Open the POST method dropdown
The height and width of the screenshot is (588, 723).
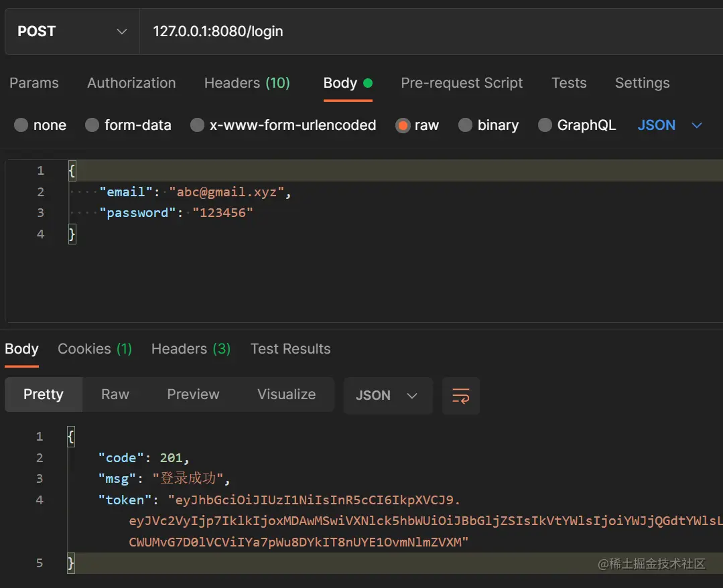pyautogui.click(x=72, y=31)
